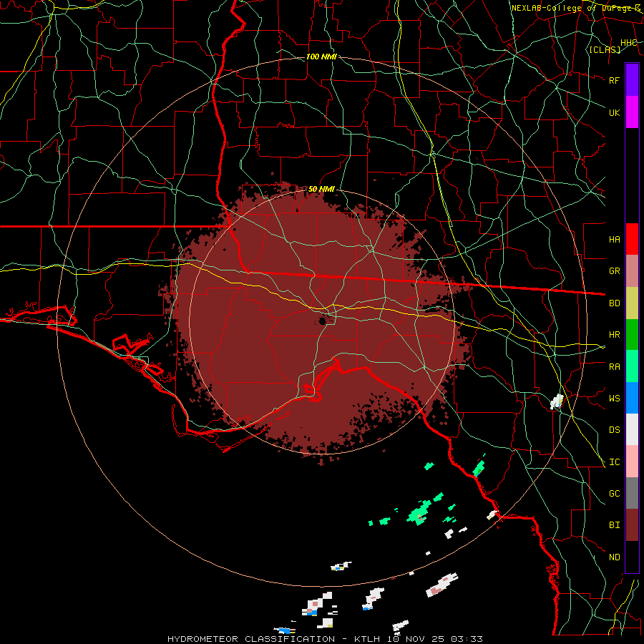Select the BD yellow legend block
Screen dimensions: 644x644
coord(632,303)
